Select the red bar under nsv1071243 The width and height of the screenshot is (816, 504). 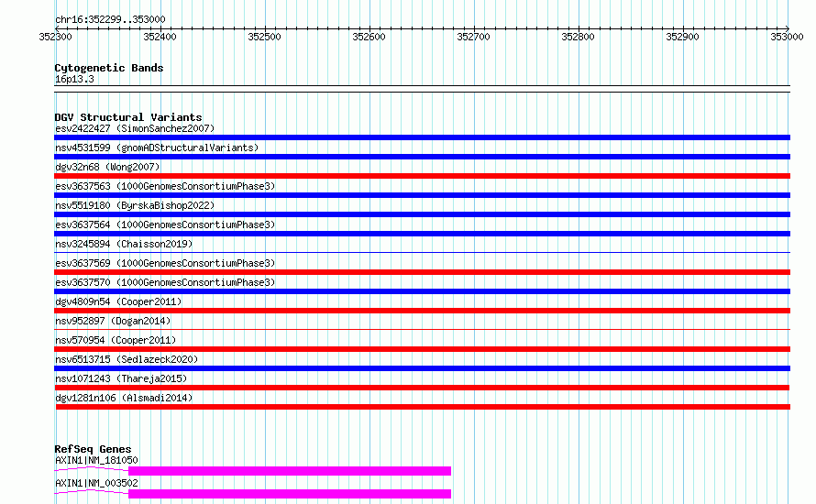click(x=422, y=388)
